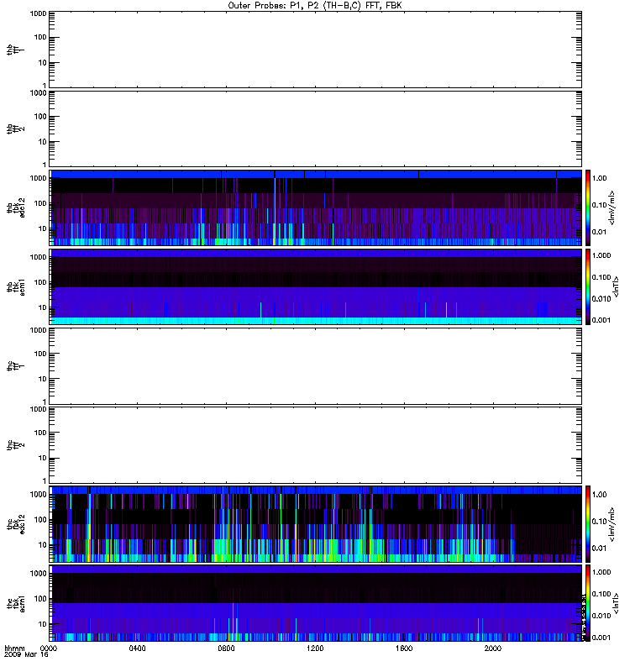The width and height of the screenshot is (630, 672).
Task: Click the '<|mV/m|>' unit label beside thb edc12 color bar
Action: [x=612, y=207]
